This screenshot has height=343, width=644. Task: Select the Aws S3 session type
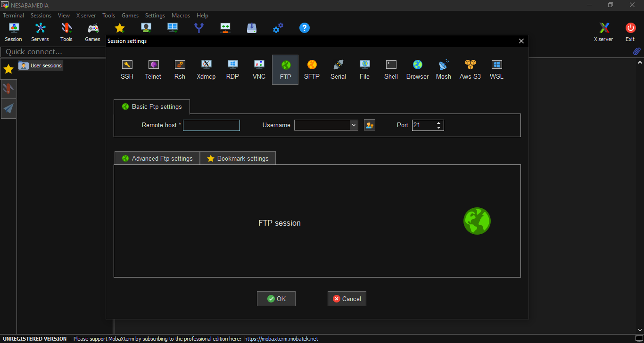click(x=470, y=69)
